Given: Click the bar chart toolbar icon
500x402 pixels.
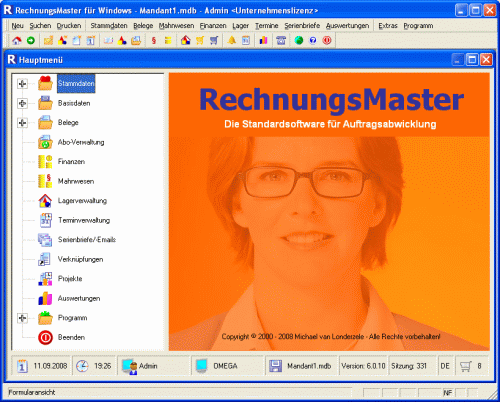Looking at the screenshot, I should click(x=263, y=41).
